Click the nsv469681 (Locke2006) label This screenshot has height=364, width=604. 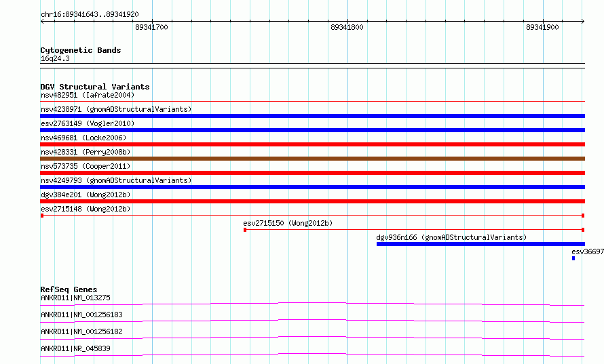point(83,138)
